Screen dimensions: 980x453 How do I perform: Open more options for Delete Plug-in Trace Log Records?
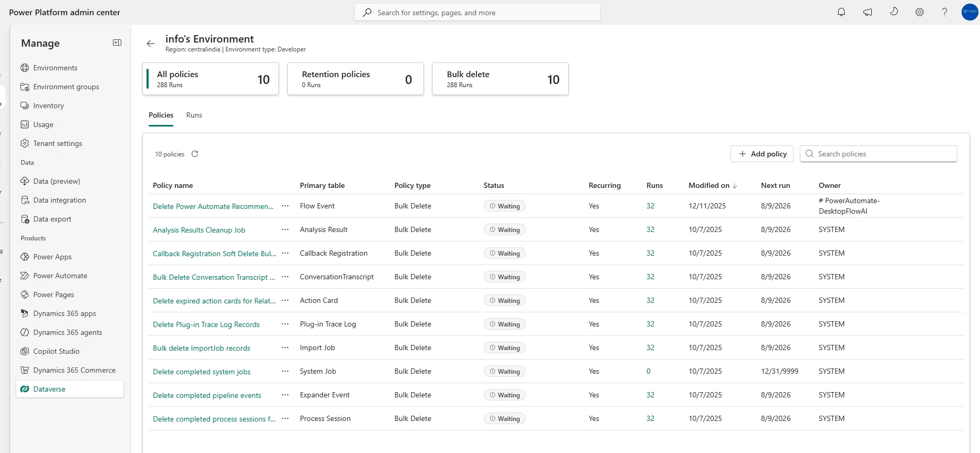(x=285, y=324)
